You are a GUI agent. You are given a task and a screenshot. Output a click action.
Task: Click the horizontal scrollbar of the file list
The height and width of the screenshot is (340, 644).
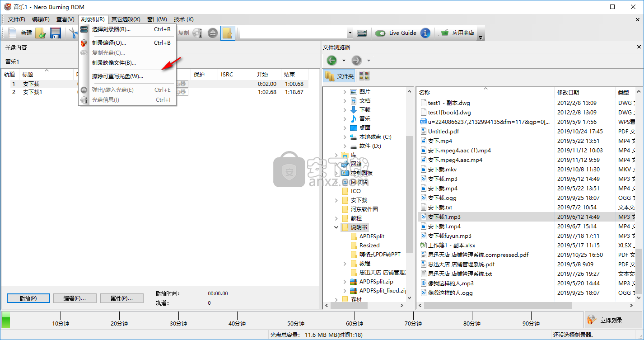pos(498,306)
